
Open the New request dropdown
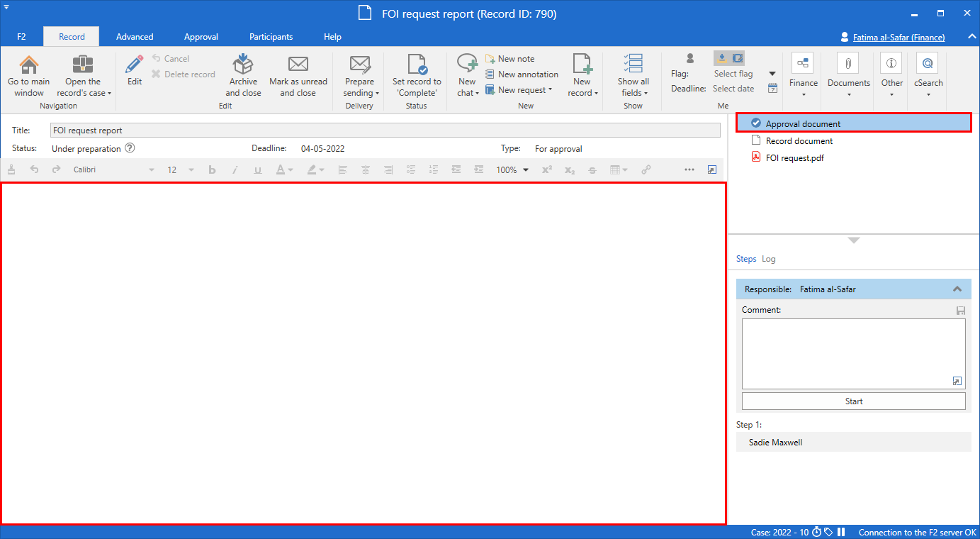tap(519, 90)
